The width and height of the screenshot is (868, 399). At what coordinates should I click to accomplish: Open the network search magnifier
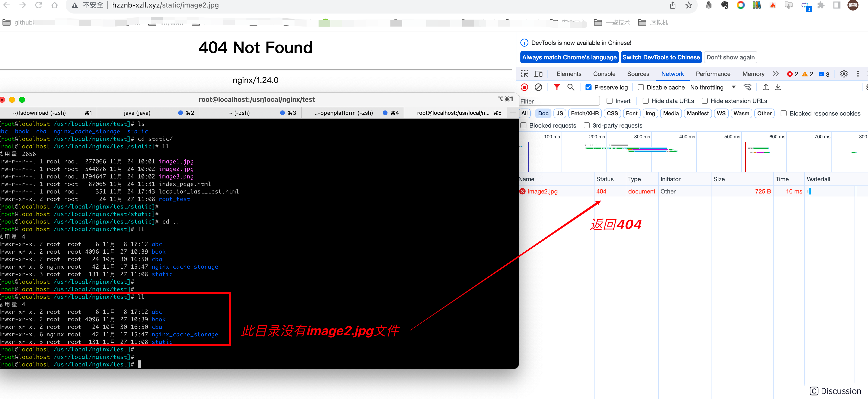pos(570,87)
